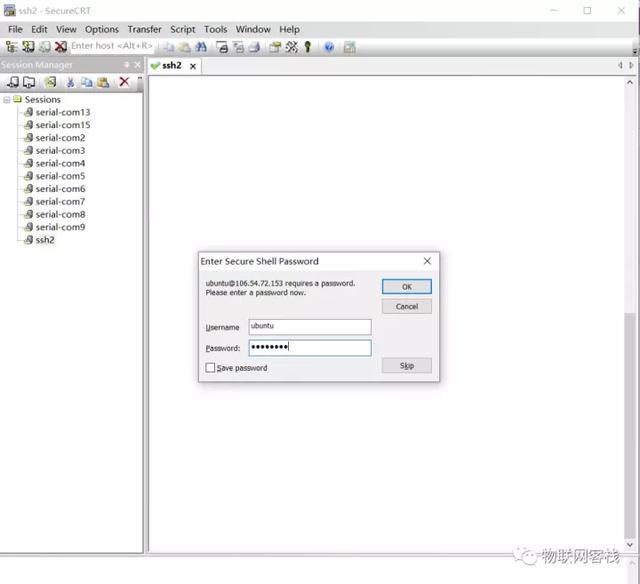Select serial-com4 session
Viewport: 640px width, 584px height.
(55, 163)
